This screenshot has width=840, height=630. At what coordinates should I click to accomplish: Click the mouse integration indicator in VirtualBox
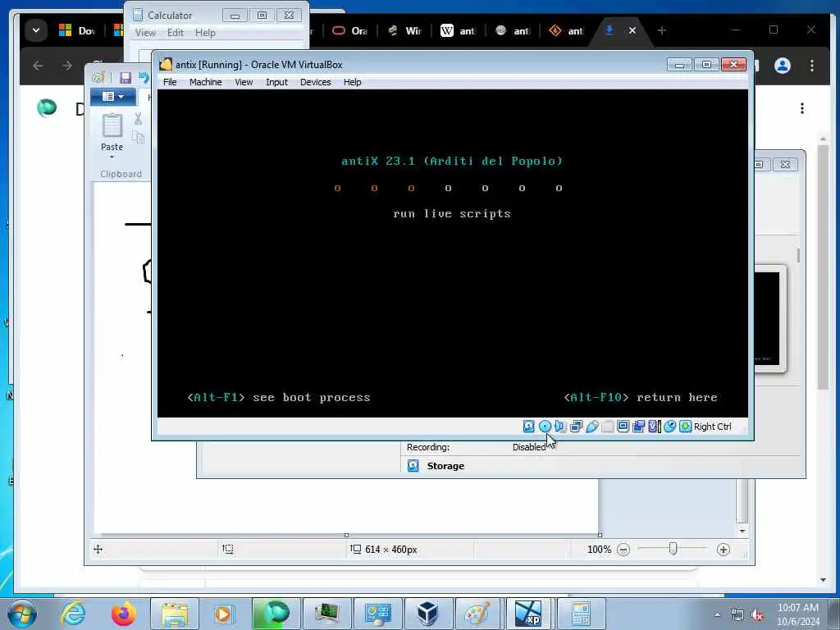pyautogui.click(x=669, y=427)
